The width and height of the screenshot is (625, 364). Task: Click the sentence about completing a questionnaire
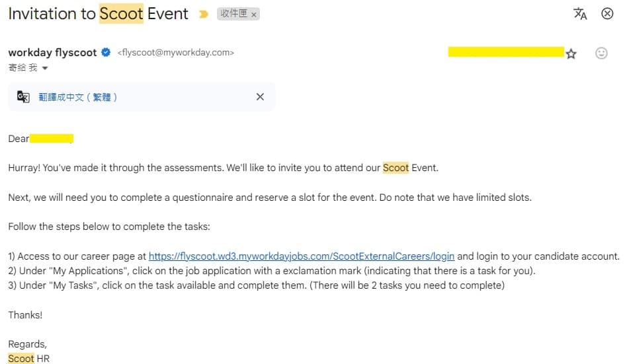(x=270, y=198)
